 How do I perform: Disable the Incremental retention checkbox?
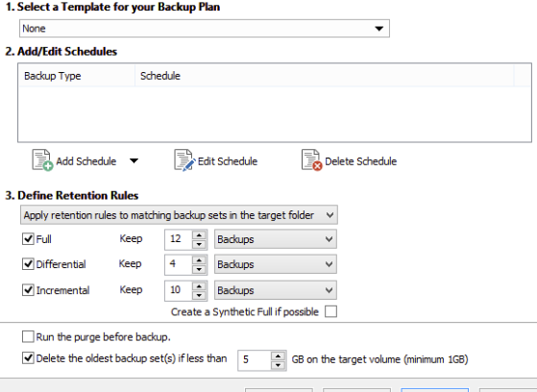click(28, 290)
